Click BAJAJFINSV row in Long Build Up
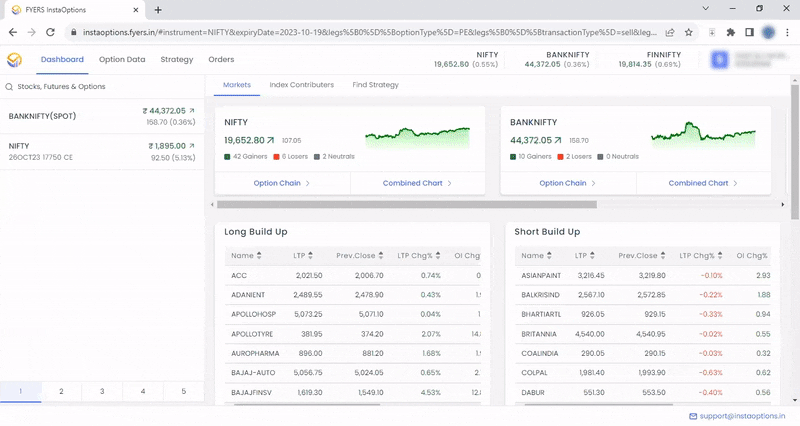 353,393
